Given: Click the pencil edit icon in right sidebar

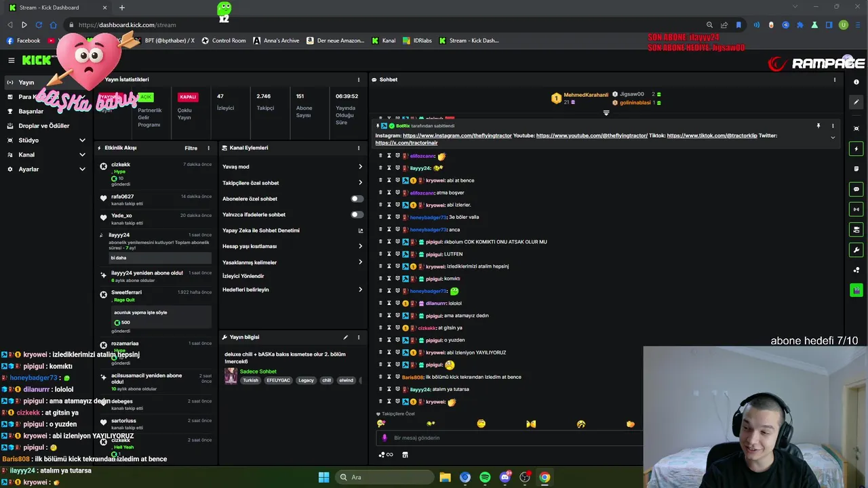Looking at the screenshot, I should coord(856,102).
